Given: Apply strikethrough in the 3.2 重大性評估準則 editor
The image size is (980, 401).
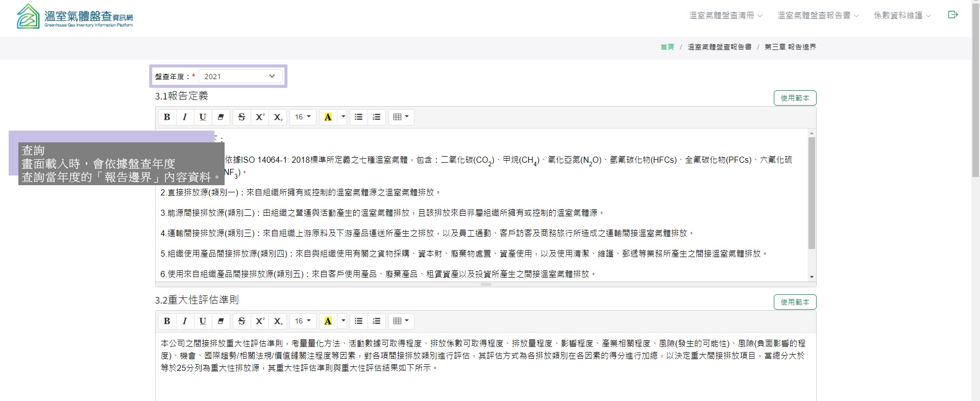Looking at the screenshot, I should tap(242, 321).
